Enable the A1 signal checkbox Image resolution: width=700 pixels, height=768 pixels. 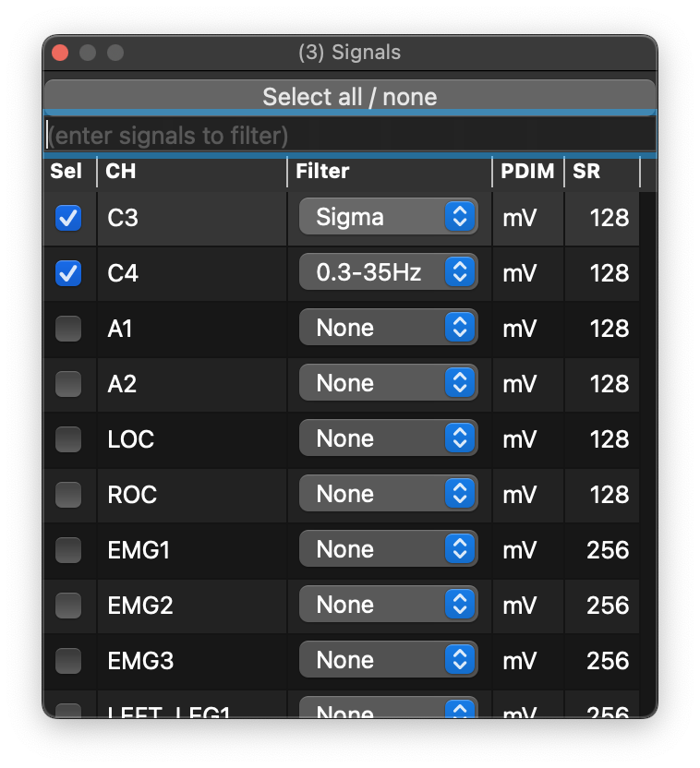68,329
